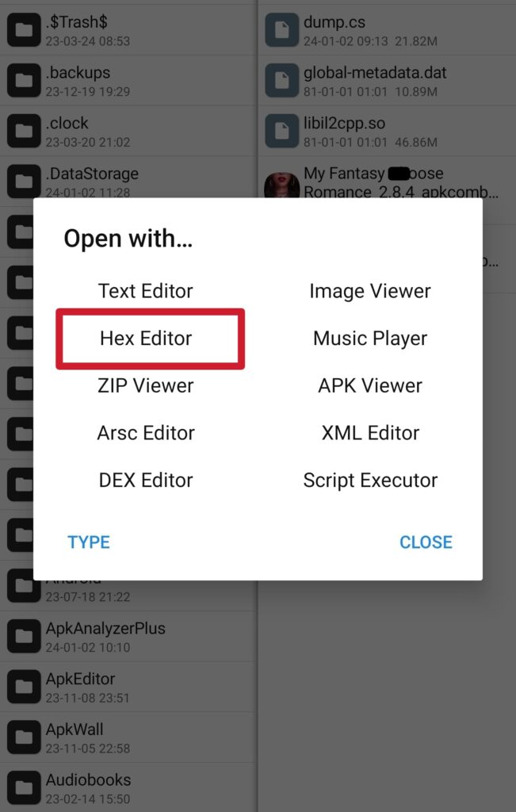Viewport: 516px width, 812px height.
Task: Select APK Viewer option
Action: (x=370, y=386)
